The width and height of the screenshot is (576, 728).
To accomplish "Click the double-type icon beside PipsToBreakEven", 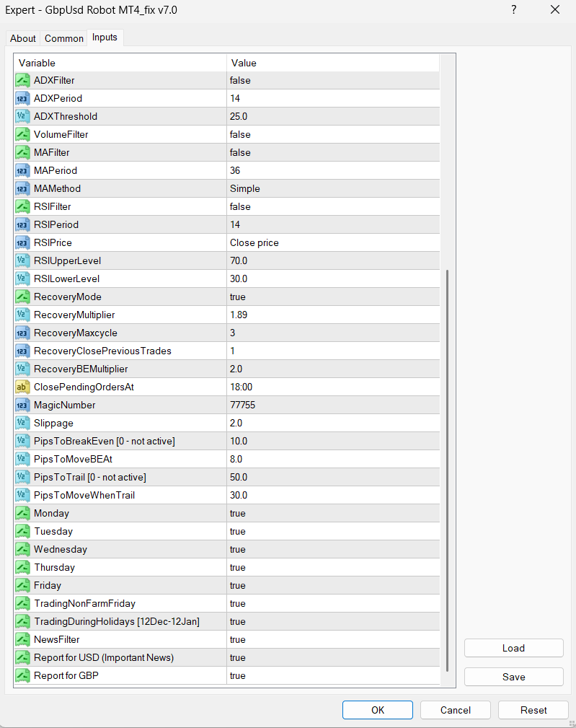I will tap(22, 442).
